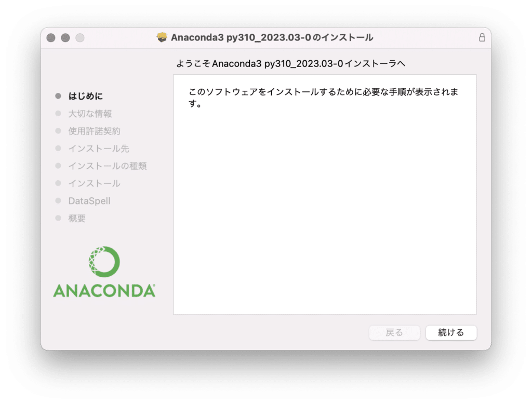Click the bullet beside 使用許諾契約 step
The image size is (532, 404).
(58, 131)
